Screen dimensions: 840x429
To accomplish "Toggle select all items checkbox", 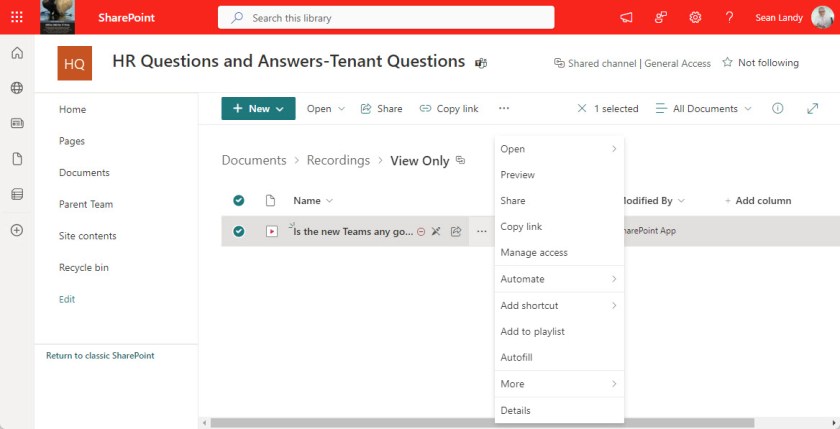I will coord(238,200).
